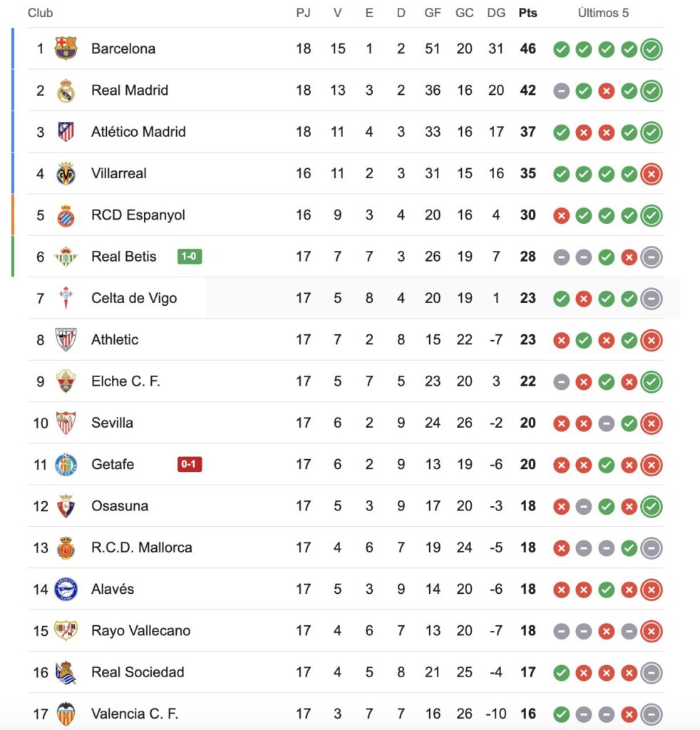Click the Club column header
The image size is (700, 730).
pyautogui.click(x=41, y=13)
